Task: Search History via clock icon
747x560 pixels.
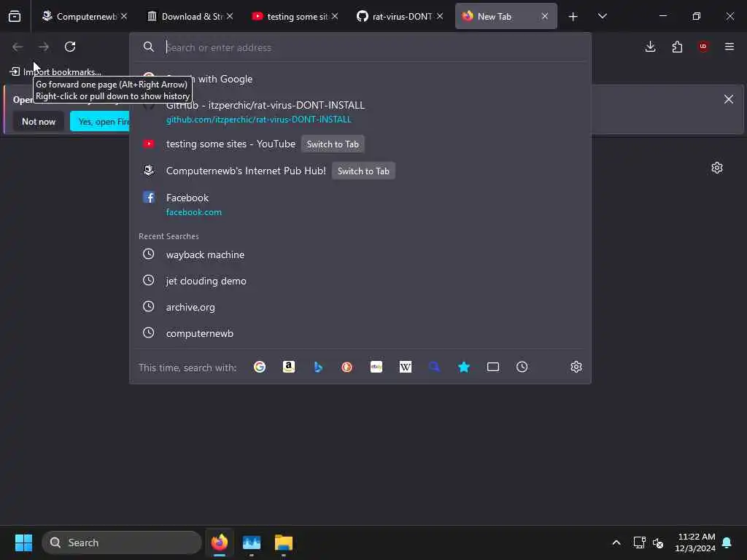Action: point(522,367)
